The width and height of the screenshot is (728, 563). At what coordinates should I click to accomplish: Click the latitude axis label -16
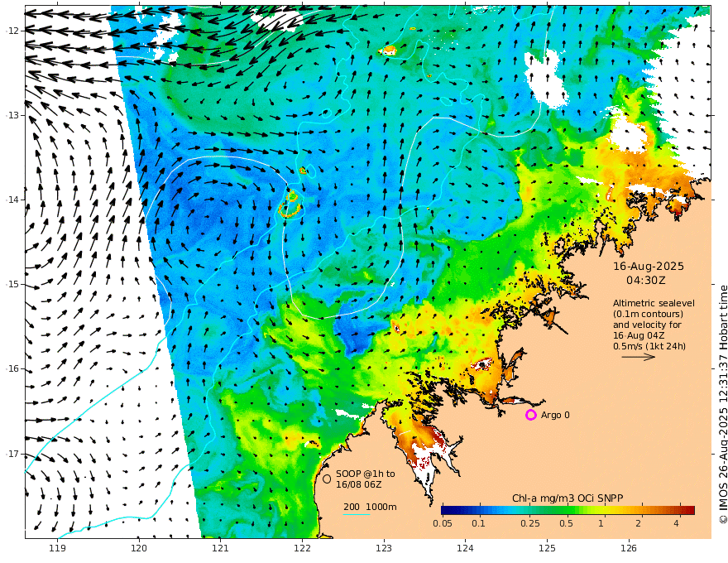point(13,368)
